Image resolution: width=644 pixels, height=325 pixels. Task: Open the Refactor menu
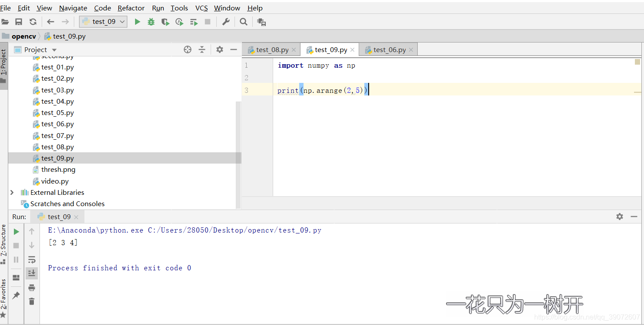pyautogui.click(x=131, y=8)
